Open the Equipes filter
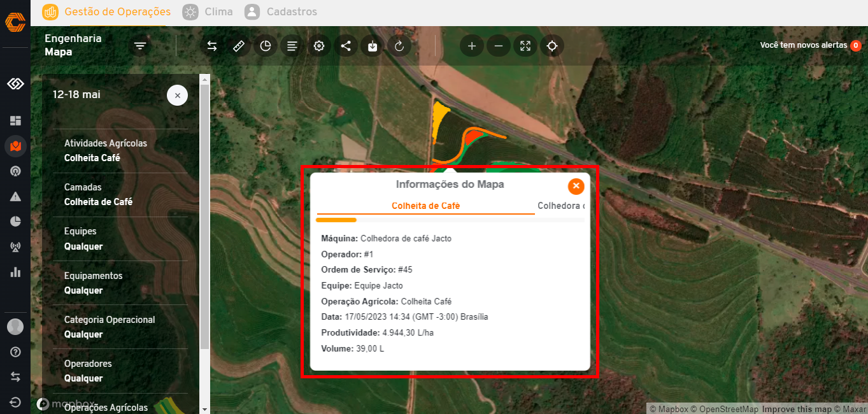This screenshot has width=868, height=414. pos(120,238)
